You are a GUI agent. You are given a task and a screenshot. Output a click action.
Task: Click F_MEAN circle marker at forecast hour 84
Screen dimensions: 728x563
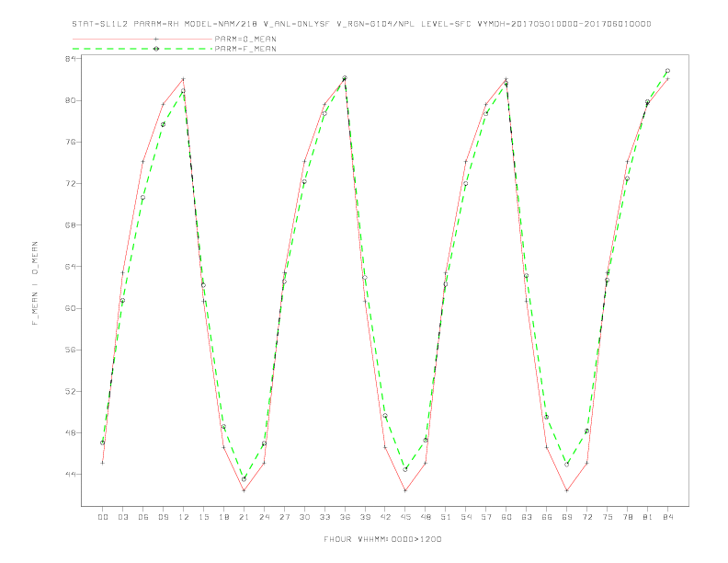667,71
